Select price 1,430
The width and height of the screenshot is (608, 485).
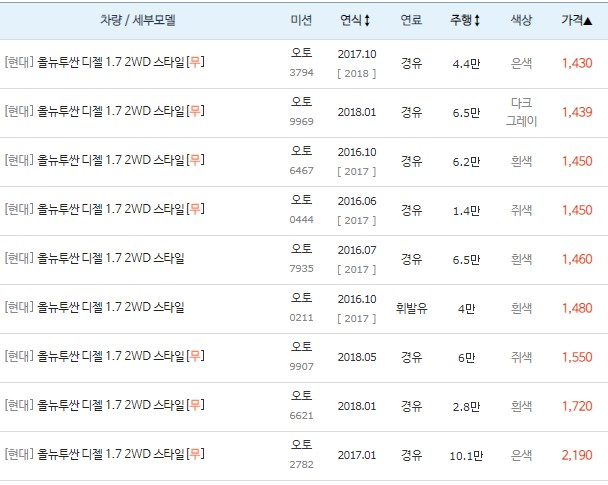click(x=577, y=63)
